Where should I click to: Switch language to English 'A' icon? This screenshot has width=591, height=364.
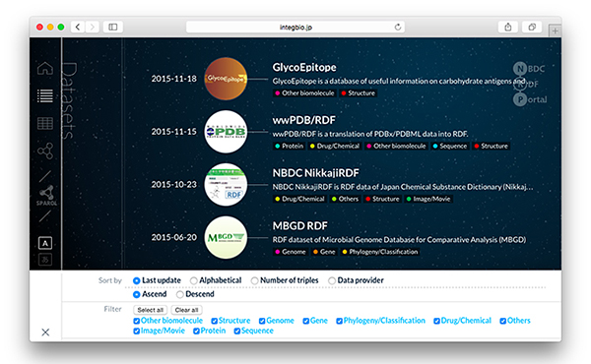tap(45, 243)
